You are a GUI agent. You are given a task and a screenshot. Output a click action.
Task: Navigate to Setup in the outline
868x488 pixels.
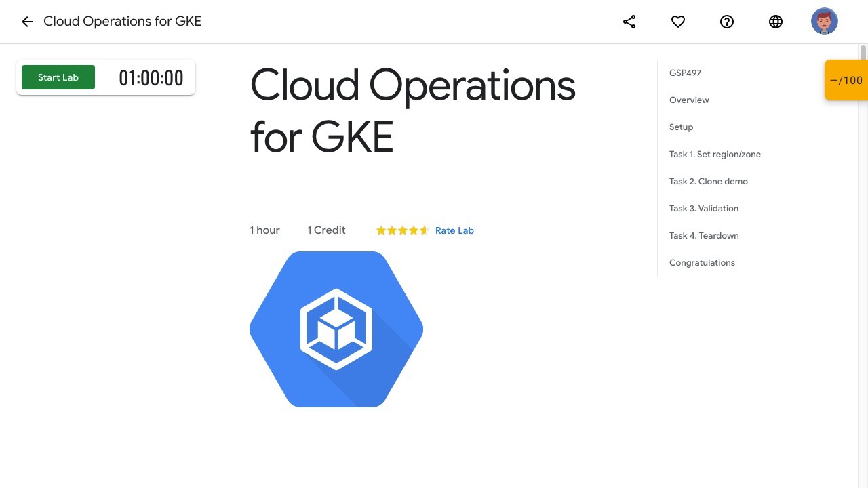681,127
